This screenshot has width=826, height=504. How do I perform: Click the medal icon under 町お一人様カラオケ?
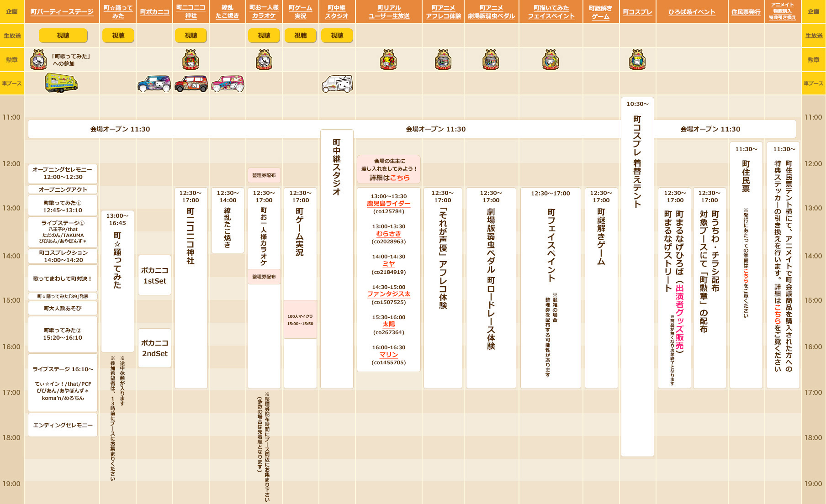(x=264, y=60)
